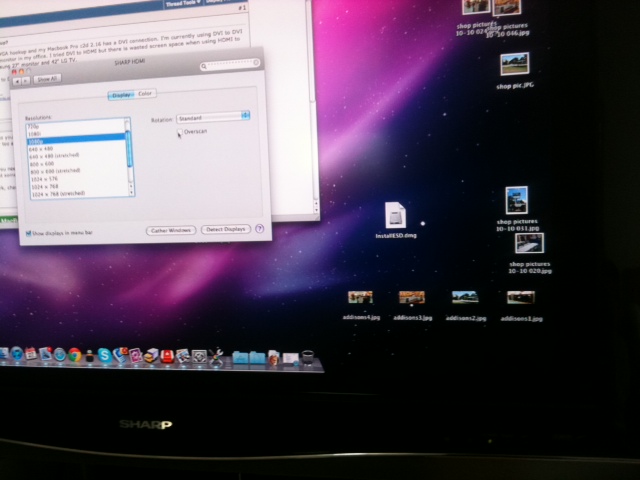Image resolution: width=640 pixels, height=480 pixels.
Task: Click the search magnifier in preferences window
Action: coord(204,67)
